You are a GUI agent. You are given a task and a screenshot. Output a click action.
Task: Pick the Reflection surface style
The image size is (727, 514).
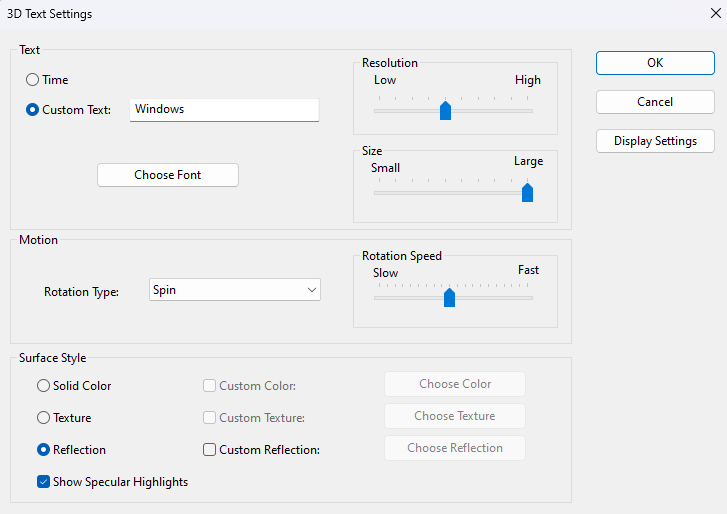tap(43, 450)
